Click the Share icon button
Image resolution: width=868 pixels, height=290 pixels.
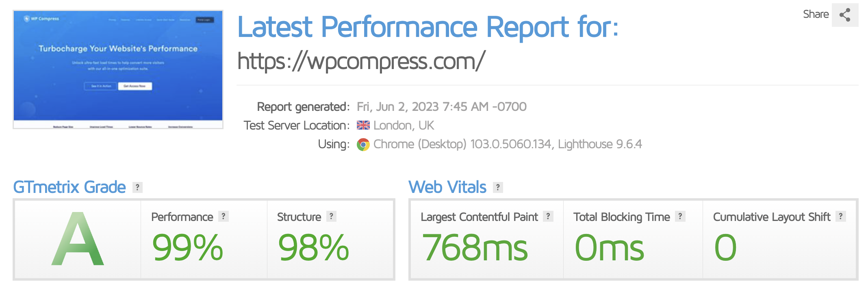coord(845,15)
